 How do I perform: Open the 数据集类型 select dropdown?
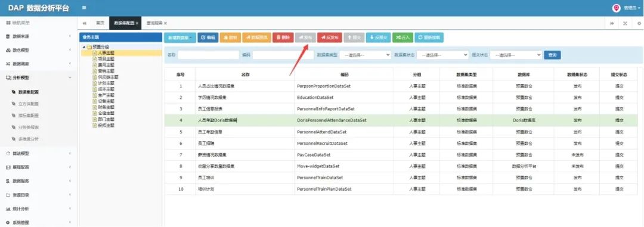click(365, 55)
